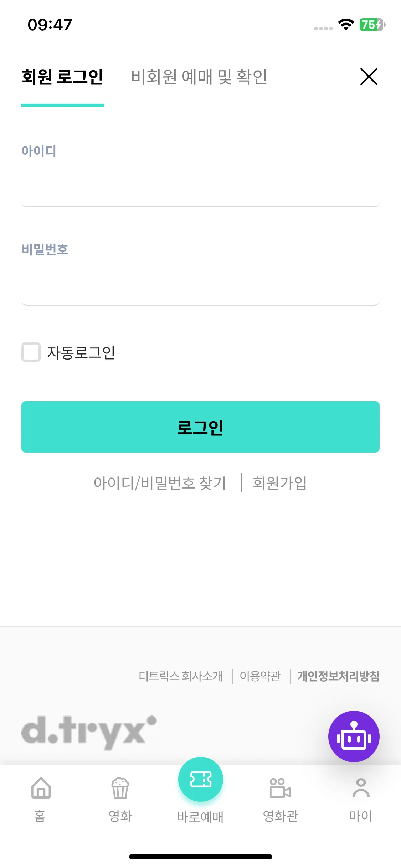Screen dimensions: 401x868
Task: Tap the teal ticket quick-booking icon
Action: (x=201, y=779)
